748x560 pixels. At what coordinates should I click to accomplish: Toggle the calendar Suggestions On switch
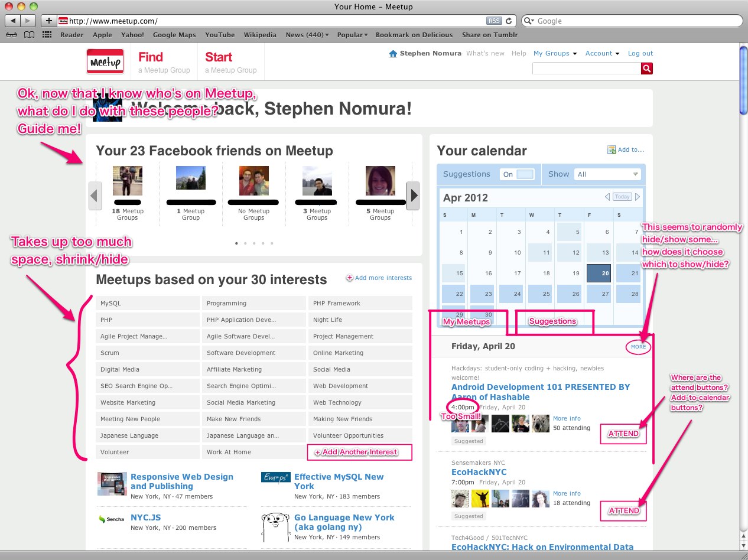tap(518, 174)
